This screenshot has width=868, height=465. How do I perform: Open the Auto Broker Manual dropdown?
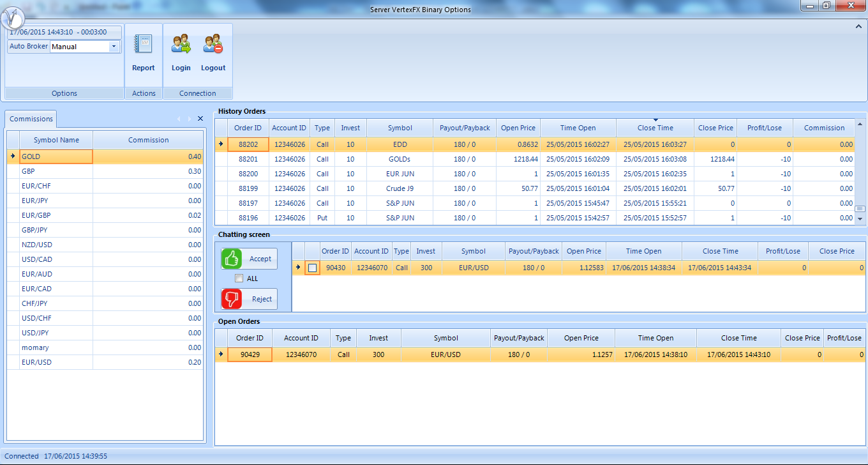click(x=114, y=47)
